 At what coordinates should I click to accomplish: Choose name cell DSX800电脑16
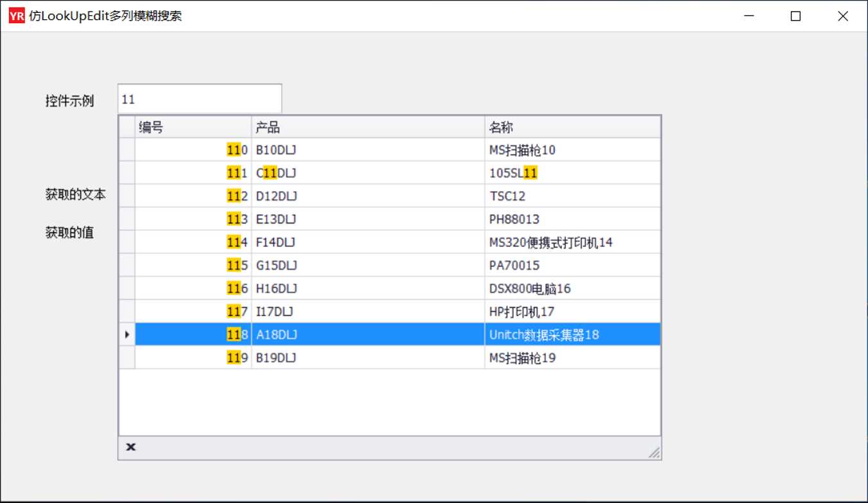572,289
